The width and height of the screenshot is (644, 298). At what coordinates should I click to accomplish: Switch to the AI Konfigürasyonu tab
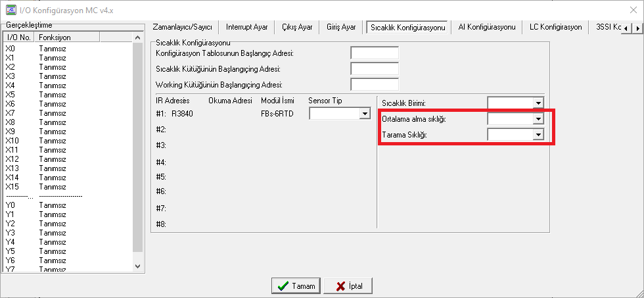pyautogui.click(x=487, y=27)
